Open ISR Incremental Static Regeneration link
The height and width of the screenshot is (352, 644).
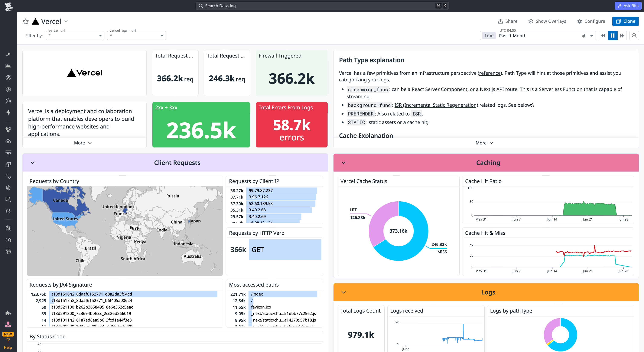pyautogui.click(x=436, y=105)
